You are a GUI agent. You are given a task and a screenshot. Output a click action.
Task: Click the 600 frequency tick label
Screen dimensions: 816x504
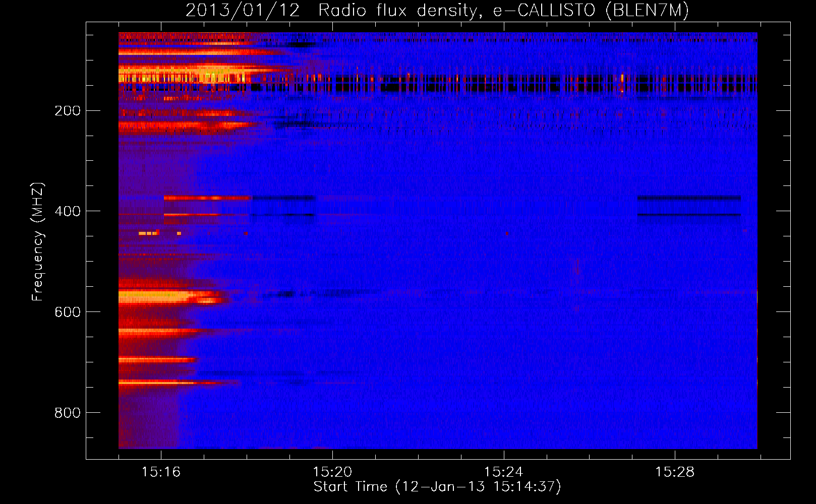point(68,312)
